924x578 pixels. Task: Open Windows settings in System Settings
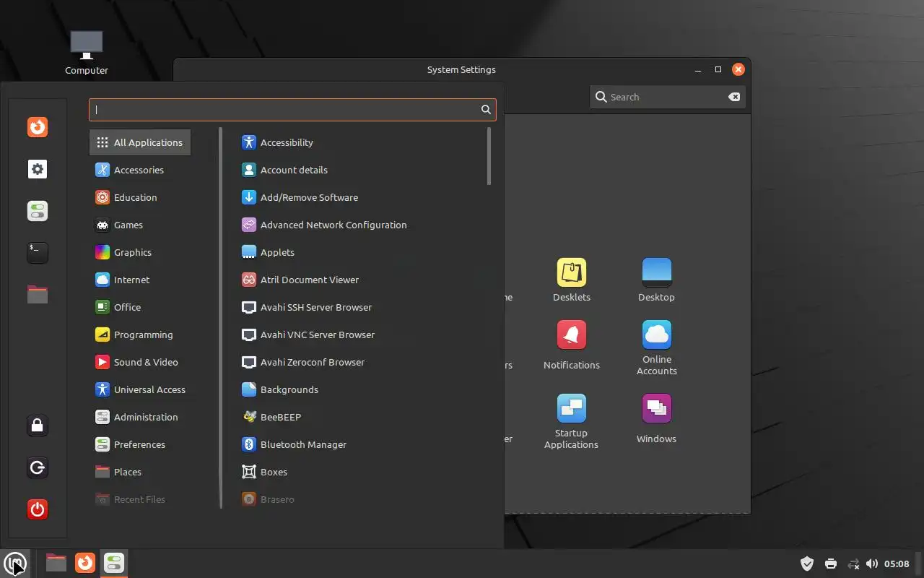coord(656,419)
